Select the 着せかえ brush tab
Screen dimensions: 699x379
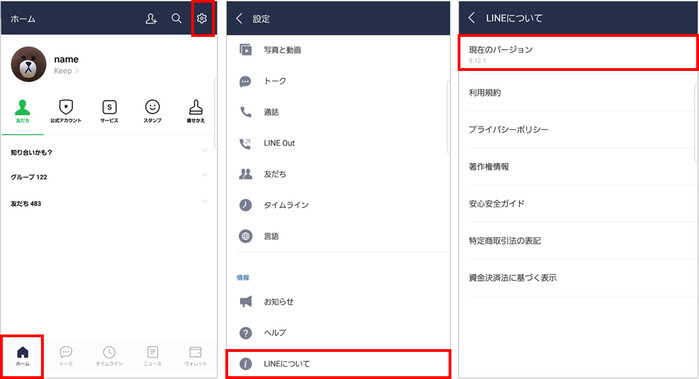point(196,111)
